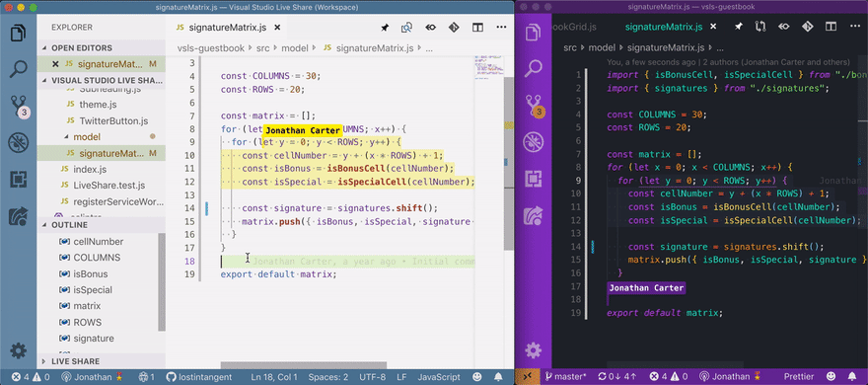Click git diamond icon in purple window toolbar
Viewport: 868px width, 385px height.
[807, 27]
